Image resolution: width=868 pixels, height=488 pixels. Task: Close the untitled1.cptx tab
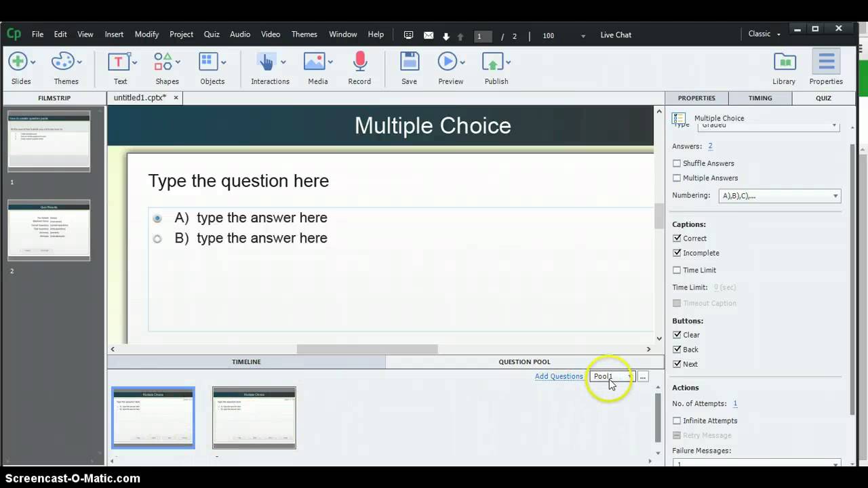tap(176, 98)
